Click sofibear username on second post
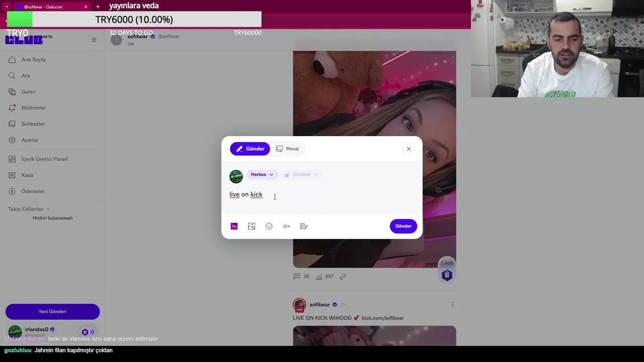The image size is (644, 362). [319, 305]
